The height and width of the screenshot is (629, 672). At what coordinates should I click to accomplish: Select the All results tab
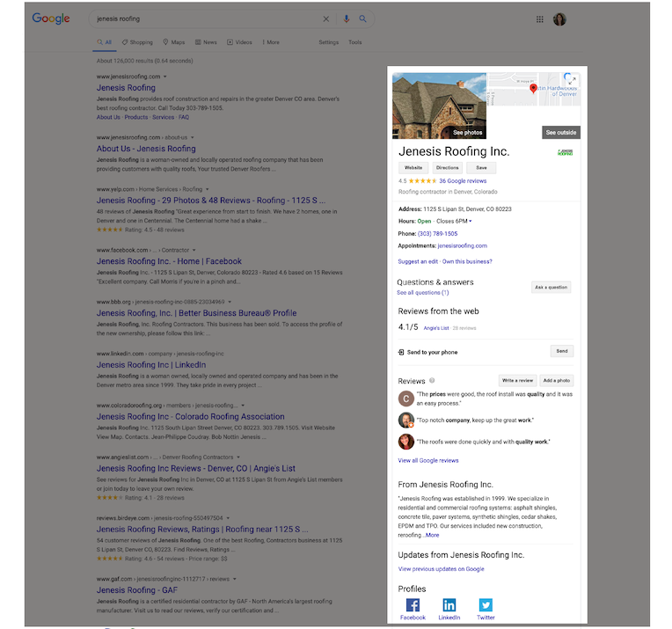(104, 42)
